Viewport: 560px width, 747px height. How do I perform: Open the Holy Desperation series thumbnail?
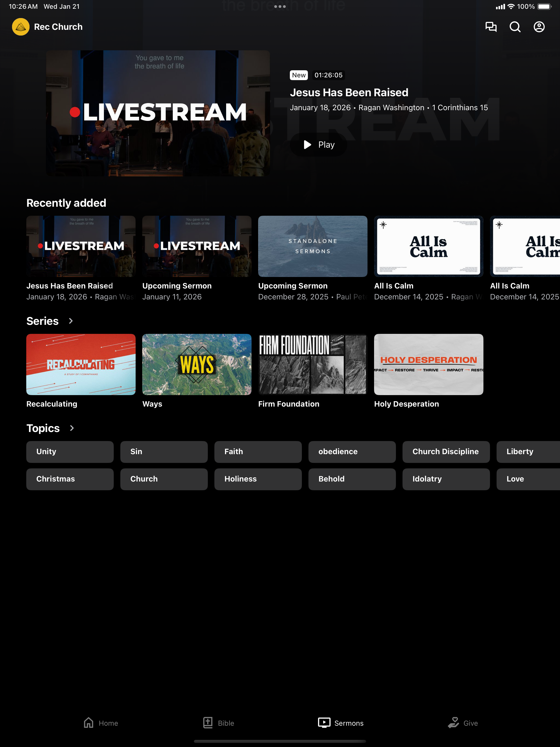tap(428, 364)
